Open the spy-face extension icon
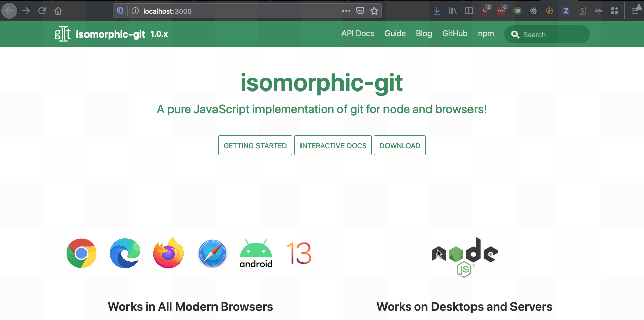 (x=598, y=10)
